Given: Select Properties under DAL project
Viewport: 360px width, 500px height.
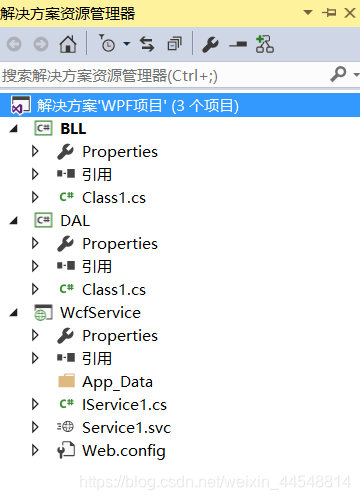Looking at the screenshot, I should pyautogui.click(x=120, y=244).
